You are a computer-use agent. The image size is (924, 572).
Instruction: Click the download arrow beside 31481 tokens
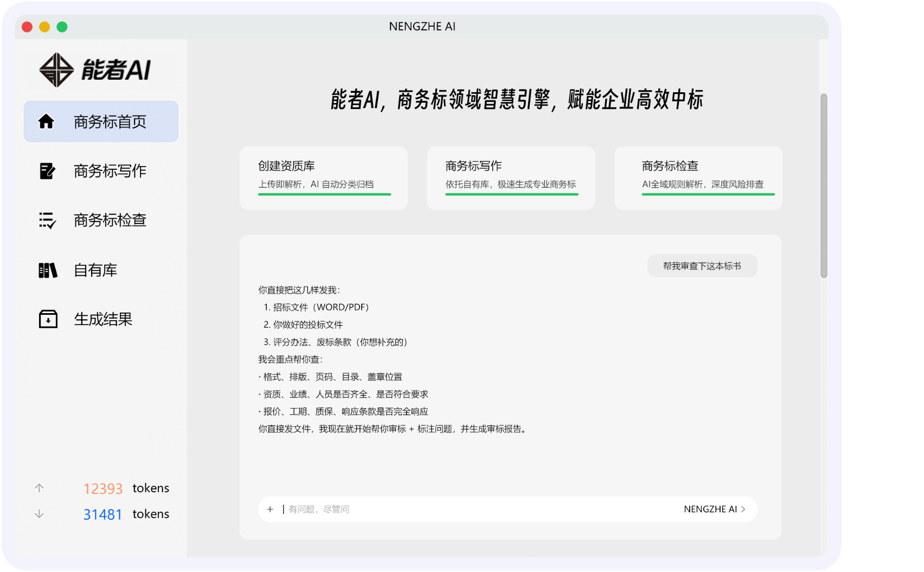pyautogui.click(x=39, y=513)
